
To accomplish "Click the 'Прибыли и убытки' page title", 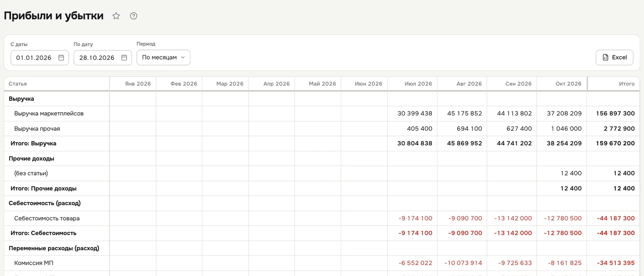I will pyautogui.click(x=54, y=16).
